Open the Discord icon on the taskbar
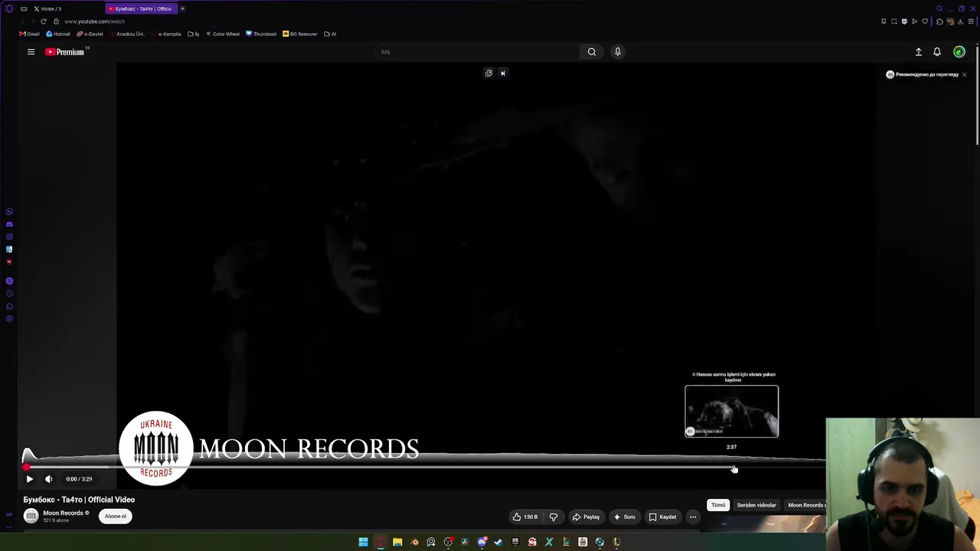This screenshot has height=551, width=980. point(482,542)
